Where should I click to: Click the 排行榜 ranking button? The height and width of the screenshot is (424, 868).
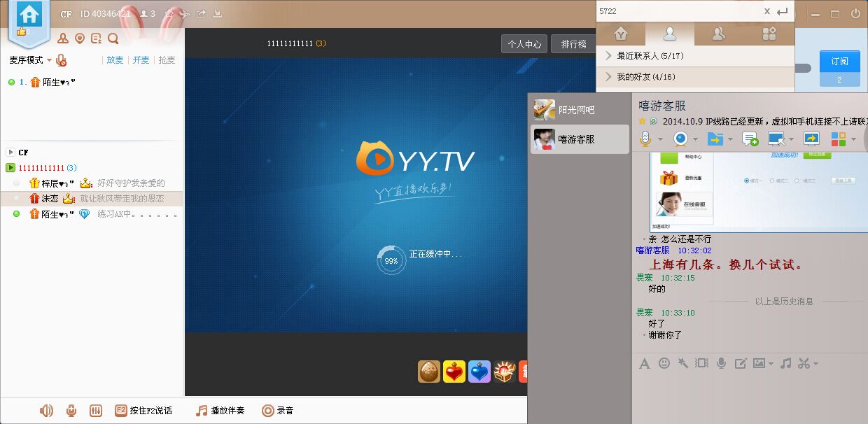pyautogui.click(x=573, y=44)
